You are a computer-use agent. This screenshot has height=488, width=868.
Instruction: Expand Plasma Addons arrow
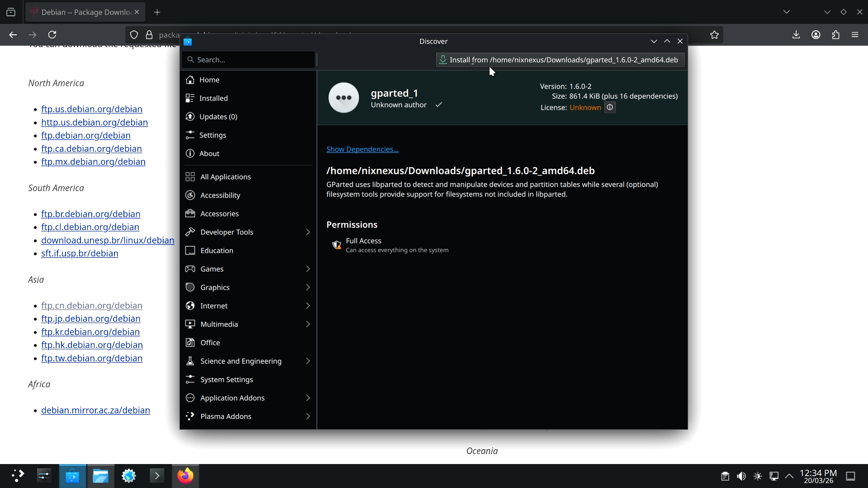coord(308,416)
